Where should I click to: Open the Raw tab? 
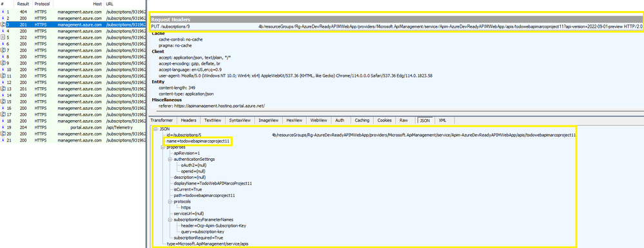[404, 121]
